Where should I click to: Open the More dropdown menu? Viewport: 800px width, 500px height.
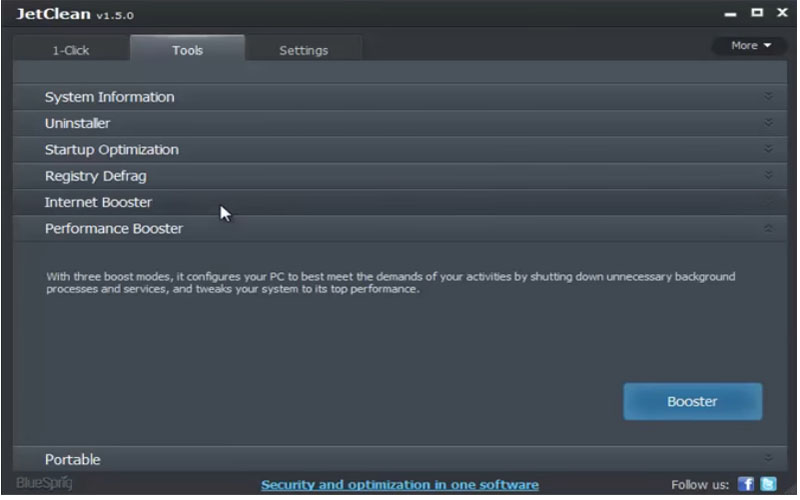[x=750, y=45]
